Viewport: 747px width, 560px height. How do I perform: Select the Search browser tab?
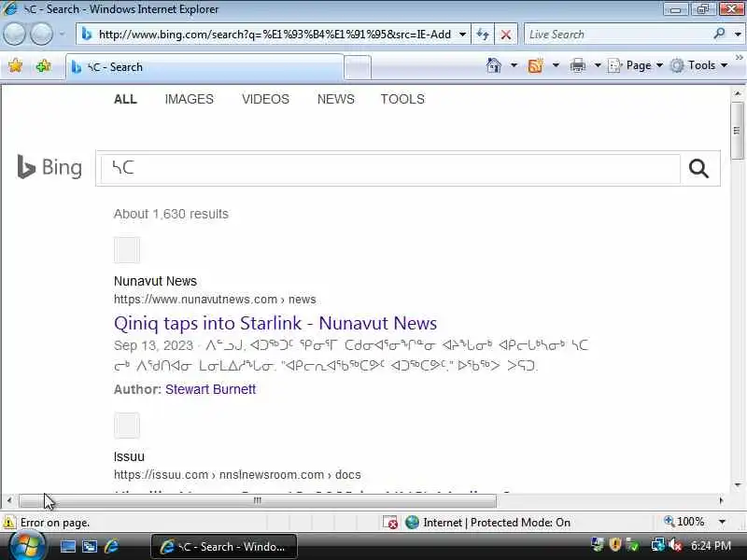[x=204, y=67]
